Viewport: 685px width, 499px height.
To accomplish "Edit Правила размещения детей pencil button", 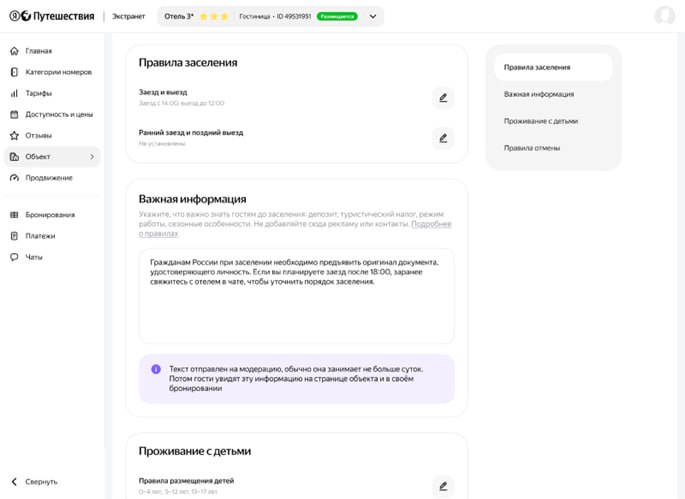I will [x=443, y=486].
